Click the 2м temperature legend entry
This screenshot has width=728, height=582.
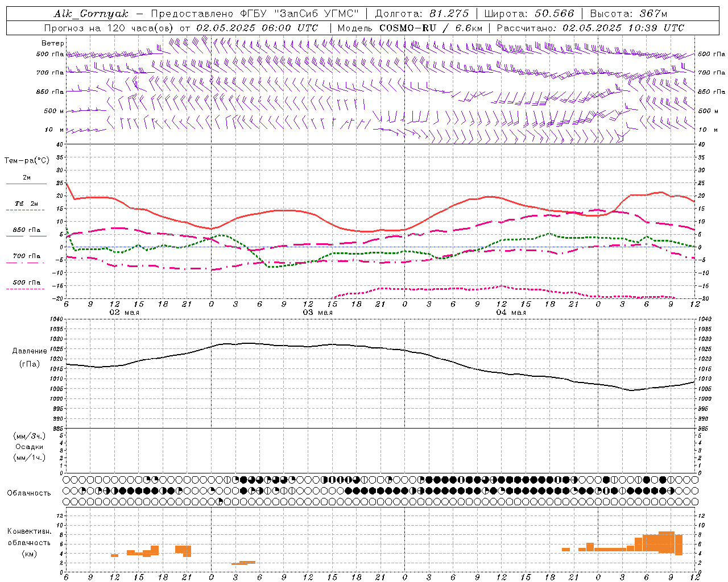pos(27,177)
